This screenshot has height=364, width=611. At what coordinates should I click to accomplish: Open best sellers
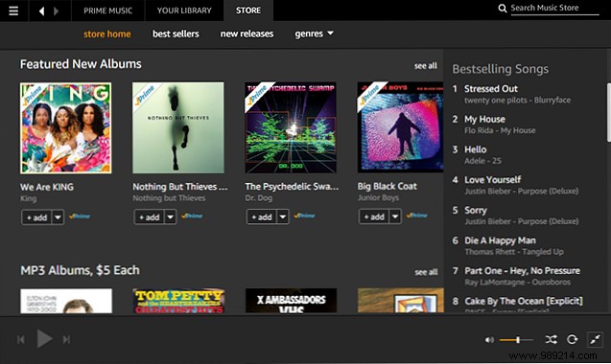176,34
